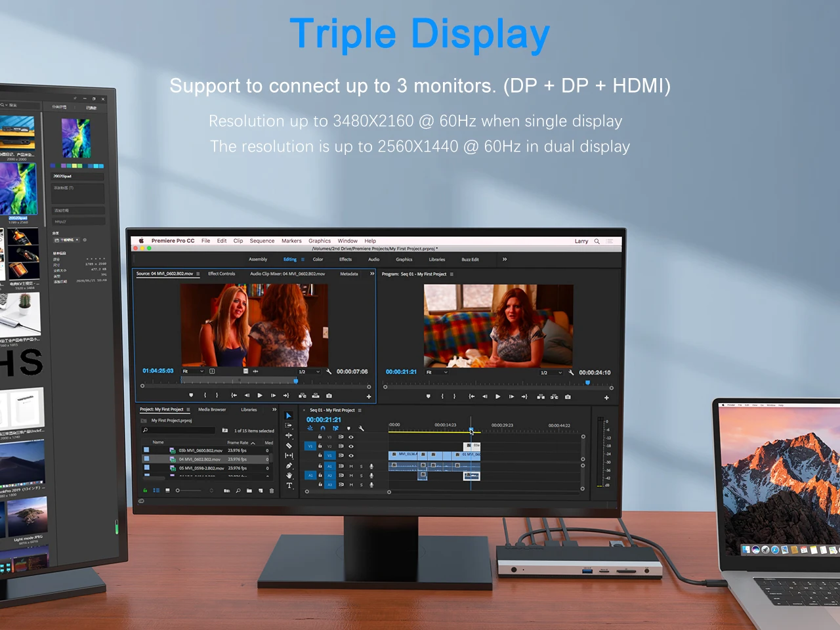
Task: Click Program monitor blue playhead marker
Action: pyautogui.click(x=587, y=382)
